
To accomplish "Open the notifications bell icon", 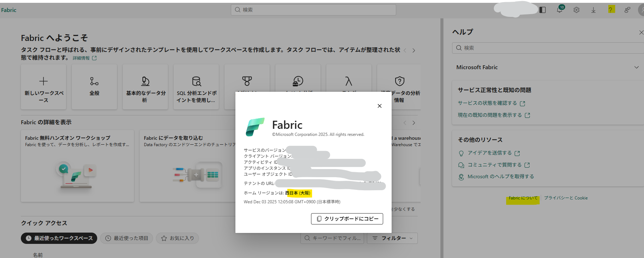I will 560,10.
